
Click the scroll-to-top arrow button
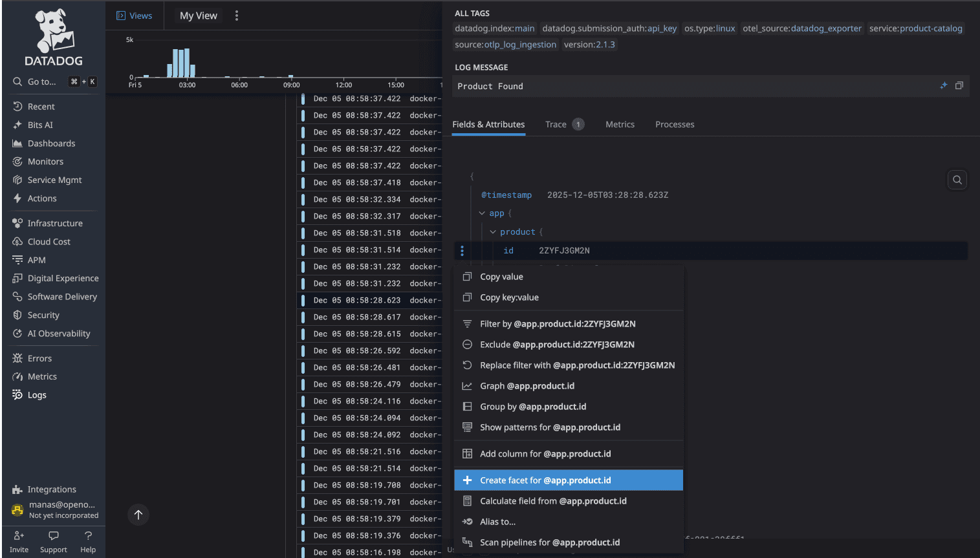tap(138, 515)
